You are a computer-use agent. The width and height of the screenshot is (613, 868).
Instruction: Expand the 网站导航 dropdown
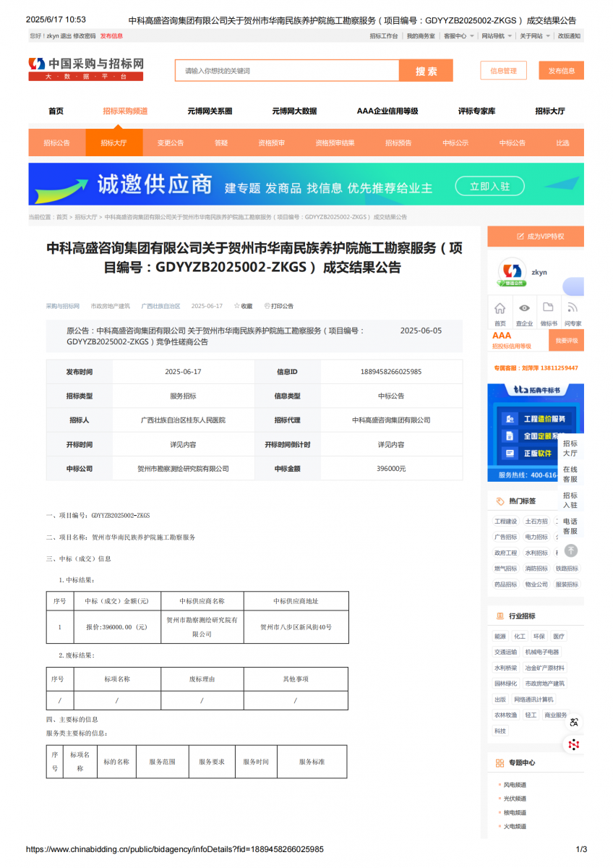(x=497, y=35)
